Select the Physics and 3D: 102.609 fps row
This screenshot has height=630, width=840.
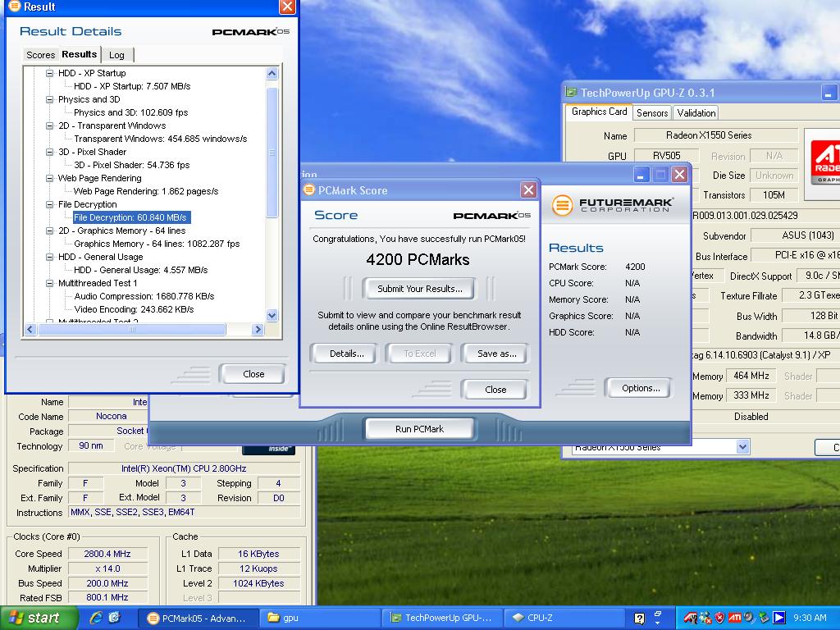130,112
